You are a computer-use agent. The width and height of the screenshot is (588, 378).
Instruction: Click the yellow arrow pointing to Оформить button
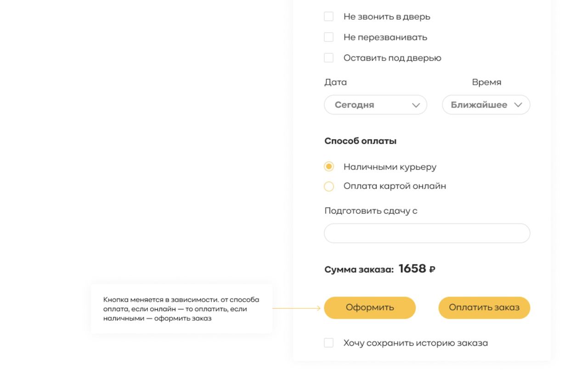click(x=297, y=308)
